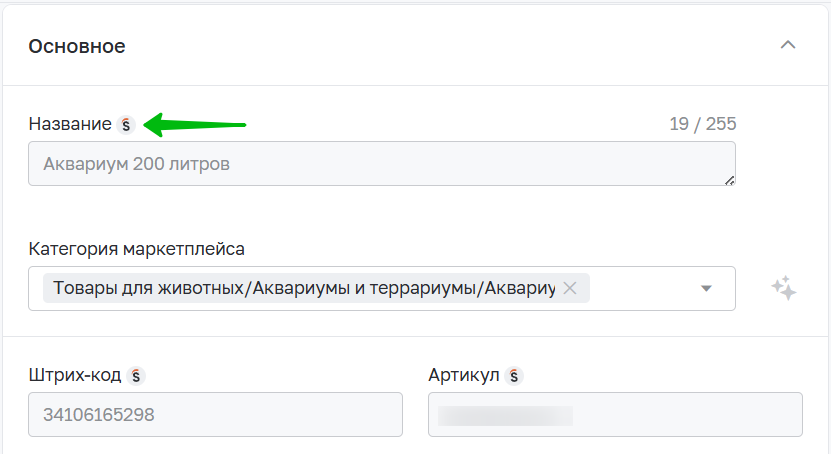This screenshot has height=454, width=831.
Task: Open the Категория маркетплейса dropdown arrow
Action: click(x=706, y=288)
